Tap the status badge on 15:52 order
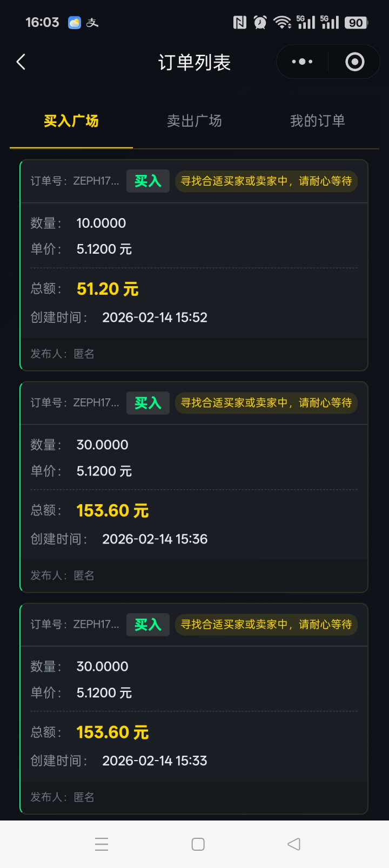 [266, 181]
